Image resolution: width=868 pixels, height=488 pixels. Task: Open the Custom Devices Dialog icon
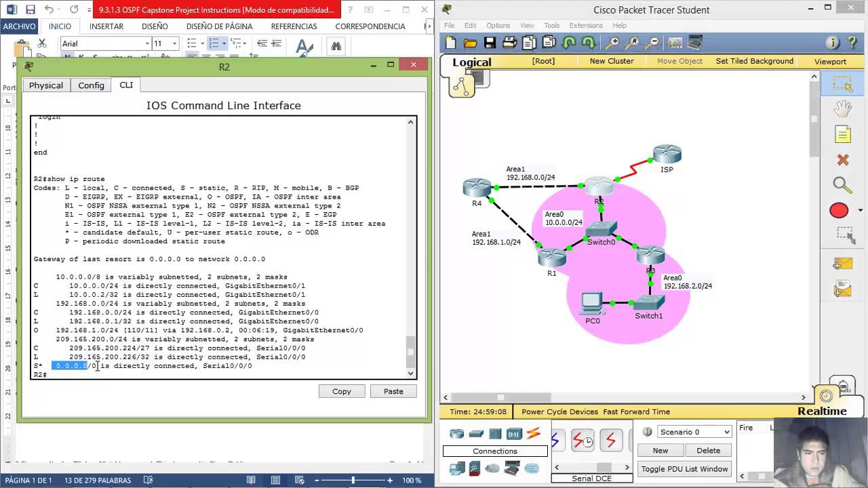[695, 43]
